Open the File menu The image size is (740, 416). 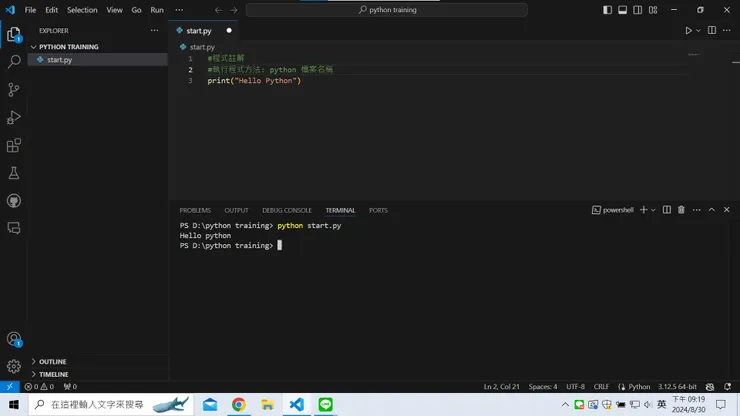point(30,10)
